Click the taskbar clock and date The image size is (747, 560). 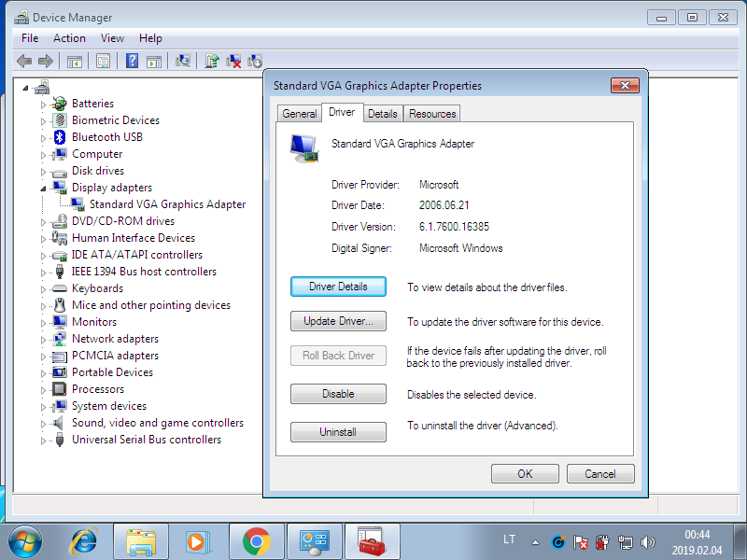tap(698, 541)
